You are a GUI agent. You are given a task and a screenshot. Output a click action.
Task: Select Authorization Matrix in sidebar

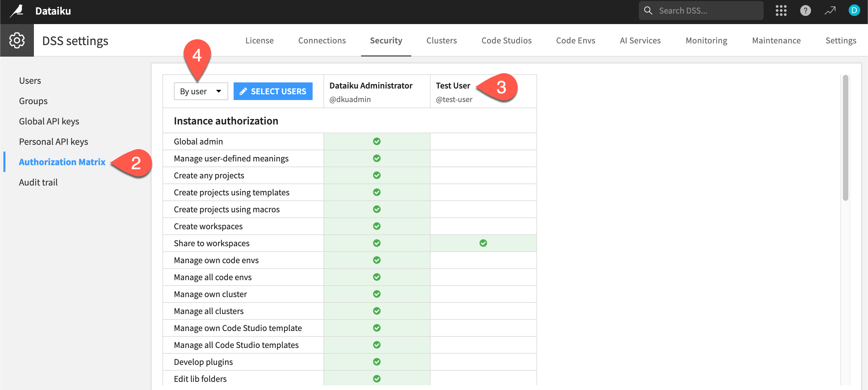coord(62,162)
